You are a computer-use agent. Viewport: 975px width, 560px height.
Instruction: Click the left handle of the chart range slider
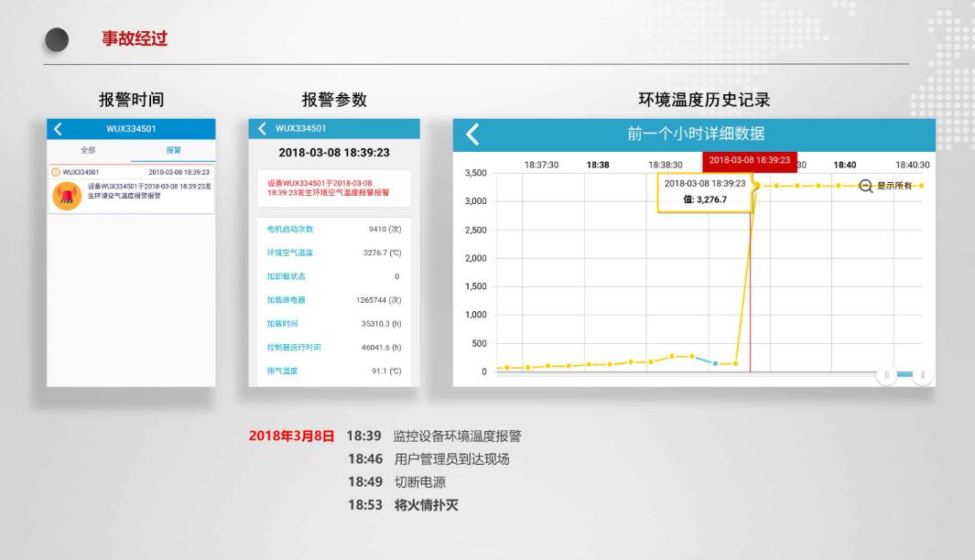886,374
